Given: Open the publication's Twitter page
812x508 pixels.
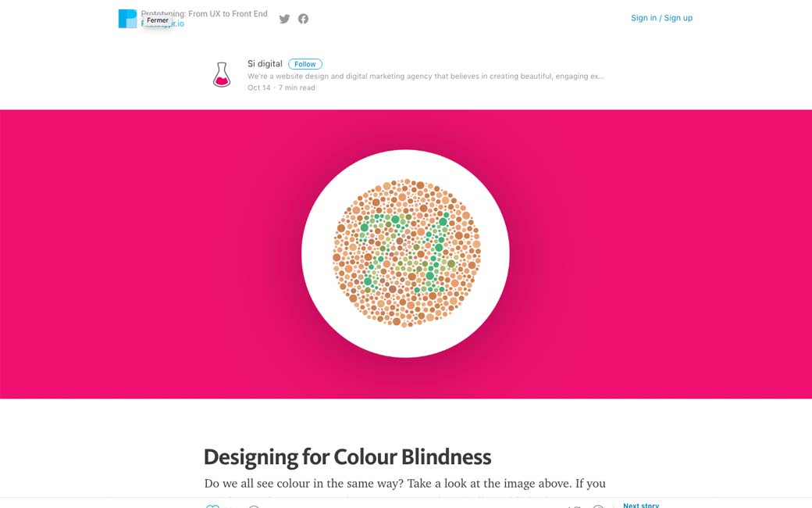Looking at the screenshot, I should pyautogui.click(x=284, y=19).
